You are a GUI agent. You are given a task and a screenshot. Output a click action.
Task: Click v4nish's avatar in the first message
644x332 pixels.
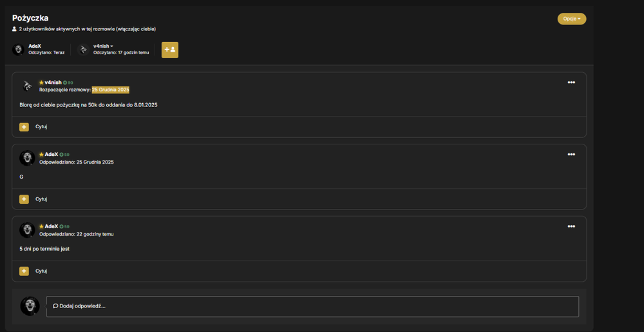27,86
